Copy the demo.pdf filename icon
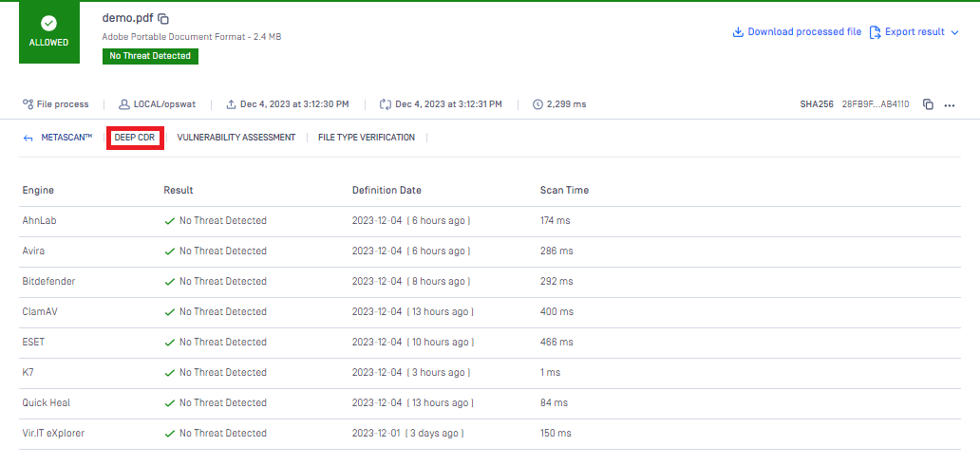 (x=163, y=19)
